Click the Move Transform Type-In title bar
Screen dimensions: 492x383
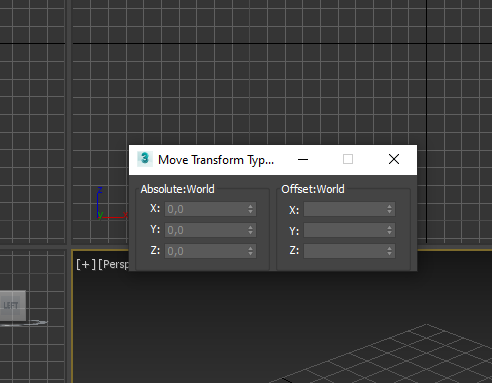[x=216, y=160]
